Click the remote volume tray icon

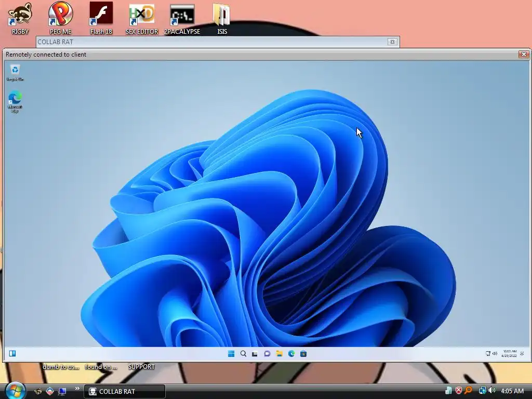coord(495,353)
